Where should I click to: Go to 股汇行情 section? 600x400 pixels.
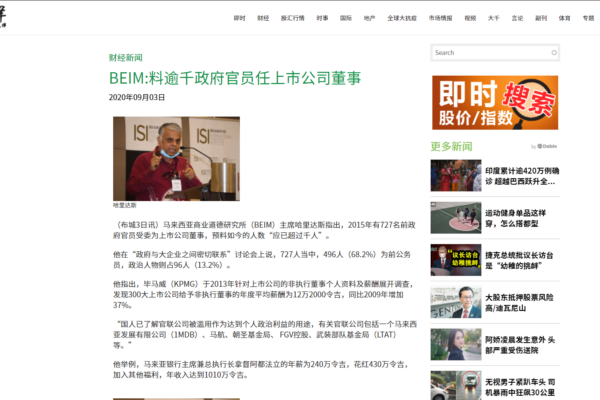292,18
